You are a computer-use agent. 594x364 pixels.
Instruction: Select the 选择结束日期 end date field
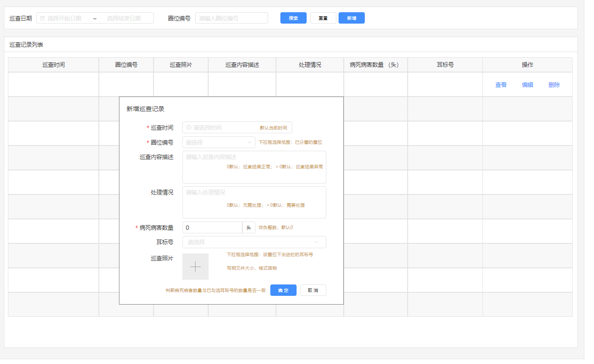point(124,18)
